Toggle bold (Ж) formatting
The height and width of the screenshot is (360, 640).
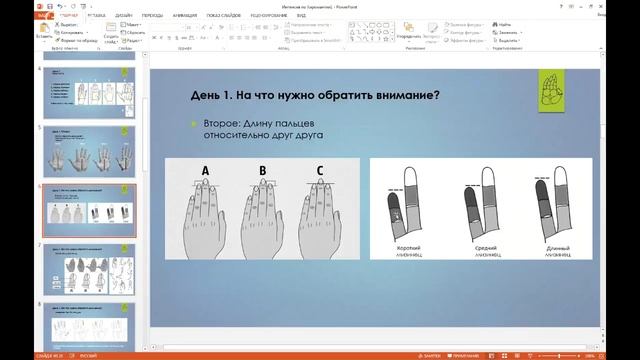pyautogui.click(x=154, y=38)
